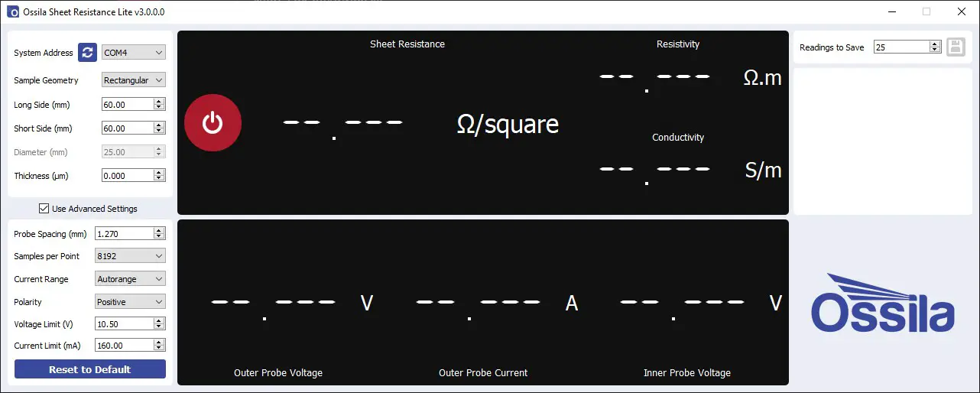Open the Polarity Positive dropdown
The height and width of the screenshot is (393, 980).
point(130,302)
